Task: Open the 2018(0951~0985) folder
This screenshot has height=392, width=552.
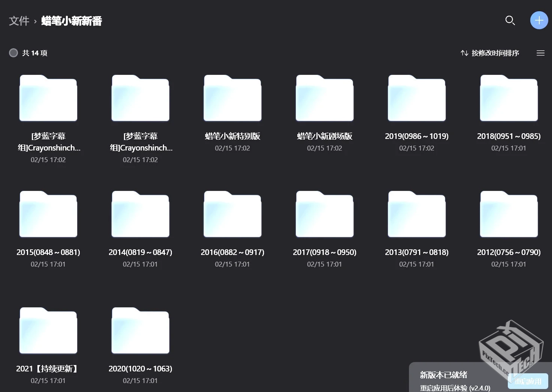Action: (x=508, y=98)
